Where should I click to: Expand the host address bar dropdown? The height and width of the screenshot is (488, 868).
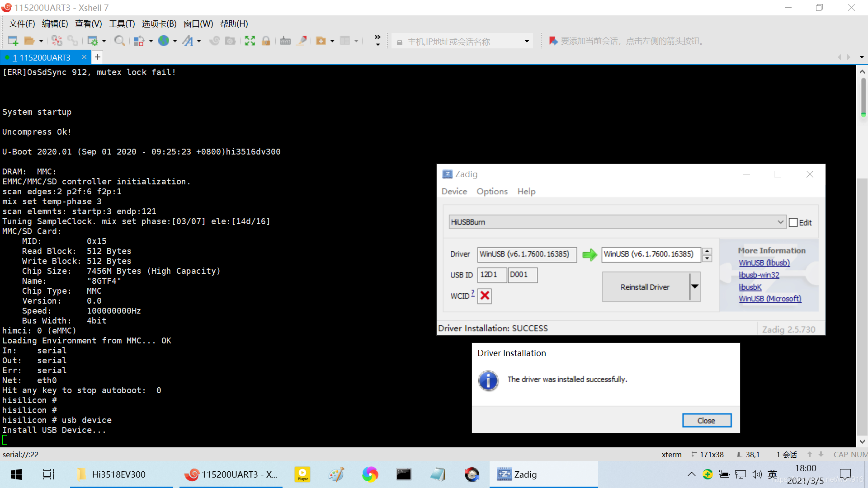[x=527, y=42]
